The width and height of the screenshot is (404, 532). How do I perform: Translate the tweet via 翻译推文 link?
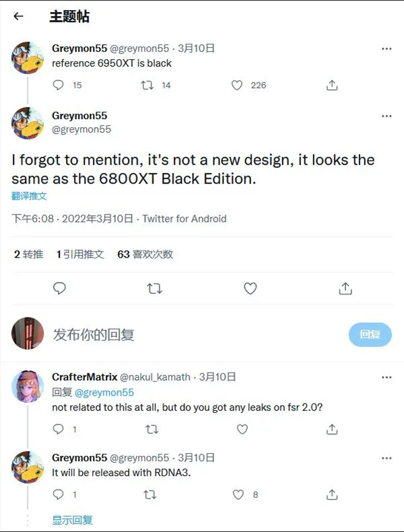[30, 196]
